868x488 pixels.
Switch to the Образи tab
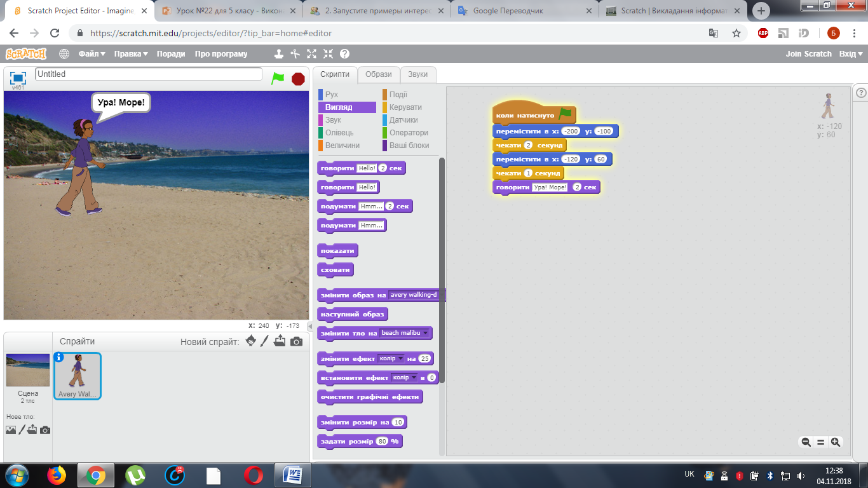click(379, 74)
